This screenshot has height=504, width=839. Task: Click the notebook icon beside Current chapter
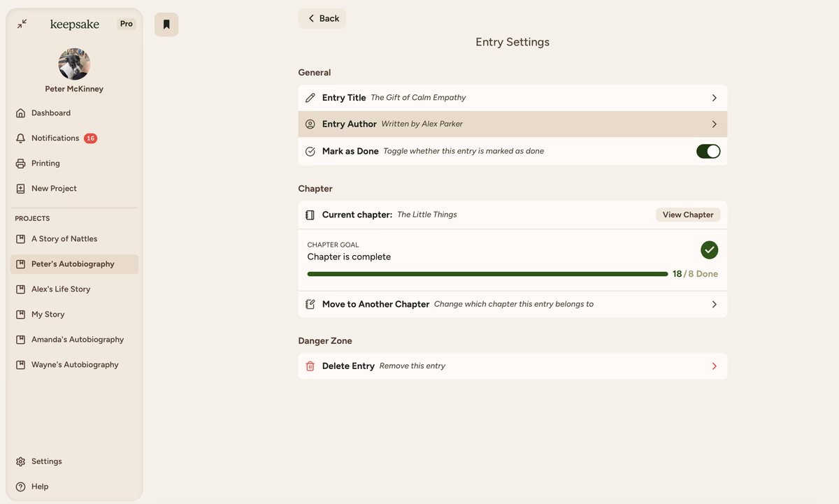click(310, 215)
